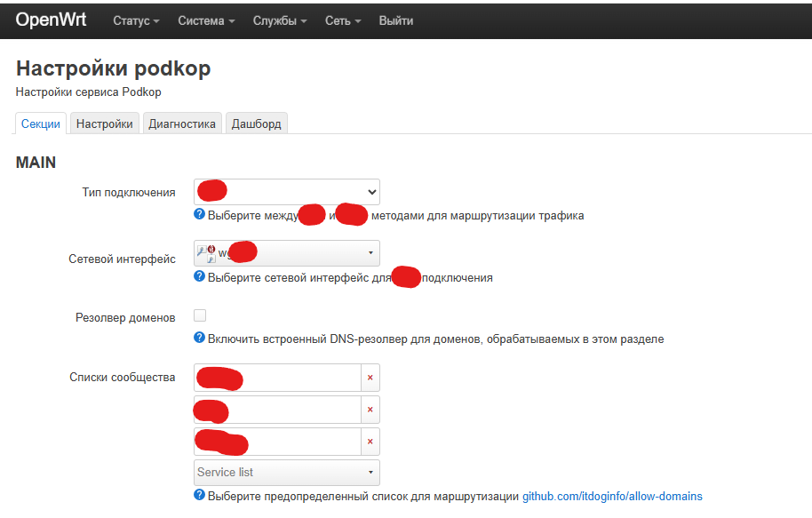812x518 pixels.
Task: Open the Статус menu
Action: [x=136, y=20]
